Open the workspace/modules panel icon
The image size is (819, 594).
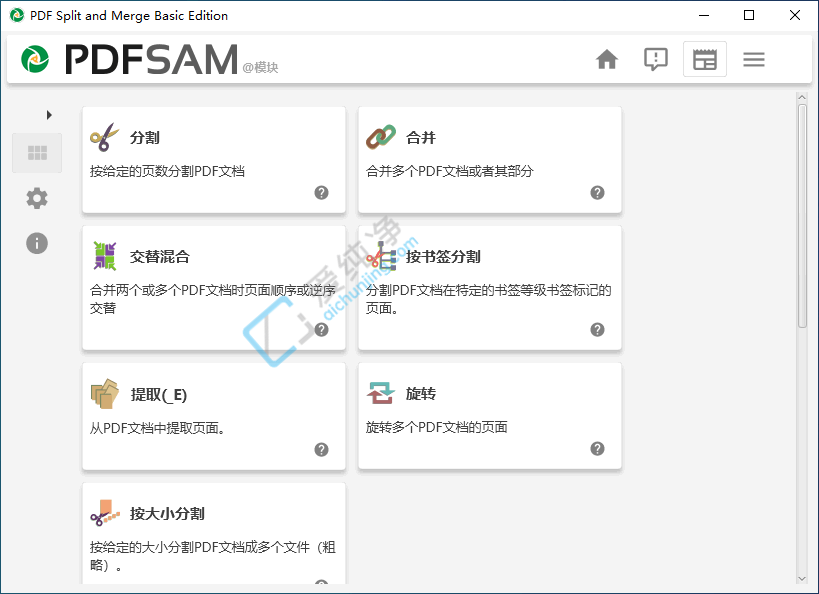(x=705, y=60)
